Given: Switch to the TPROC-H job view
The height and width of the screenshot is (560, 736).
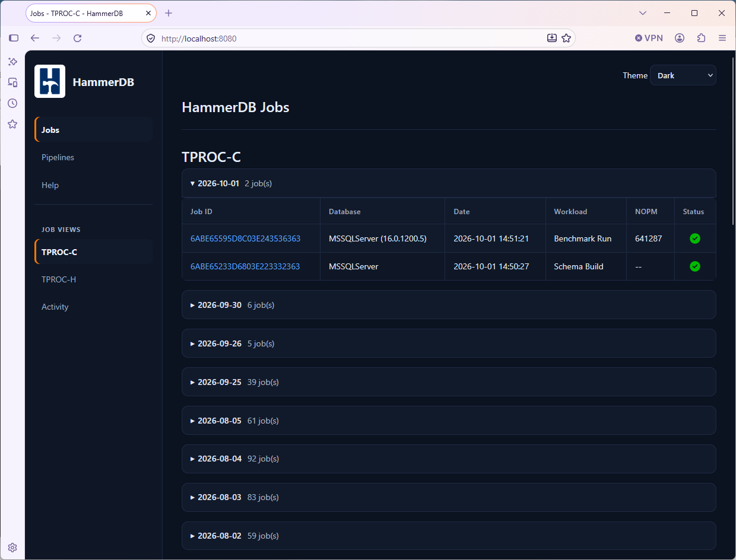Looking at the screenshot, I should point(94,279).
